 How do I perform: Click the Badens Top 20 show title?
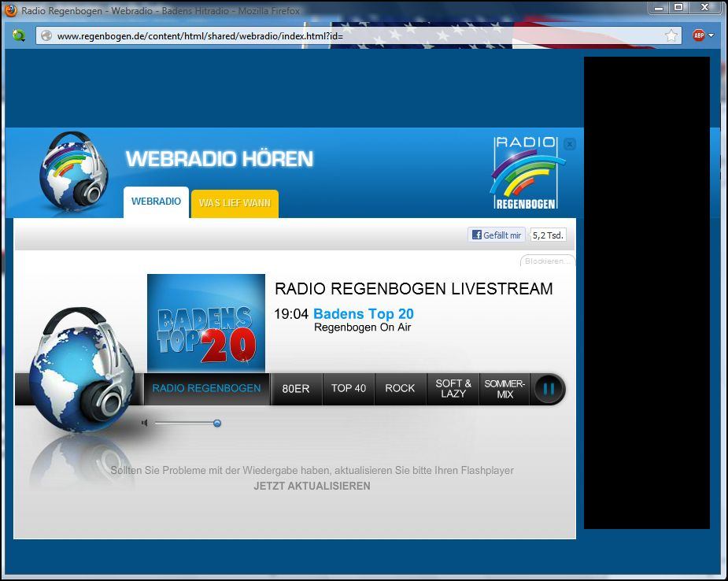click(x=364, y=313)
